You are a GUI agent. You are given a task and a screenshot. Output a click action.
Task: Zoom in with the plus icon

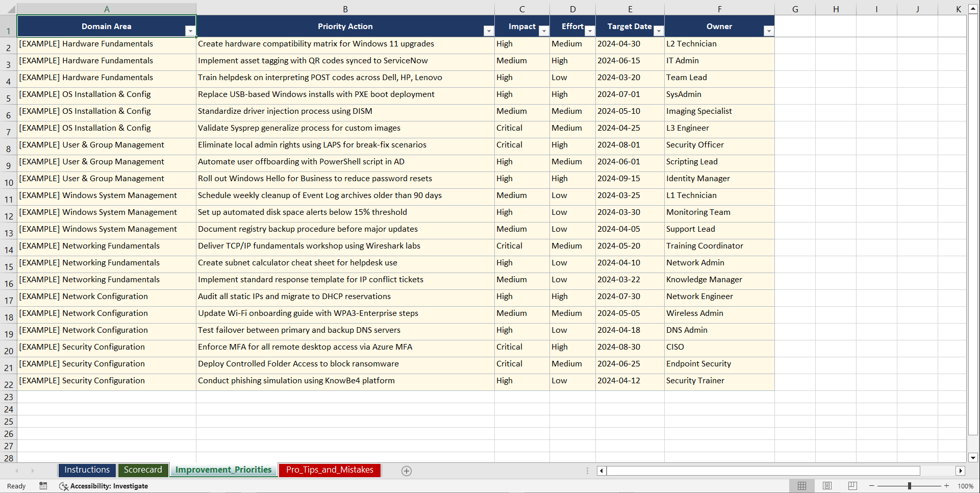click(x=947, y=486)
